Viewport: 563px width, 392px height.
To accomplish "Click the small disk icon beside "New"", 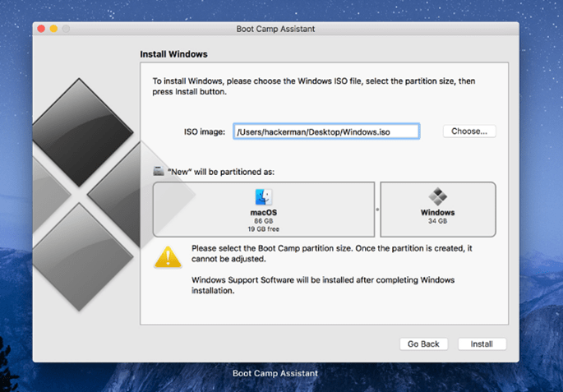I will [158, 172].
